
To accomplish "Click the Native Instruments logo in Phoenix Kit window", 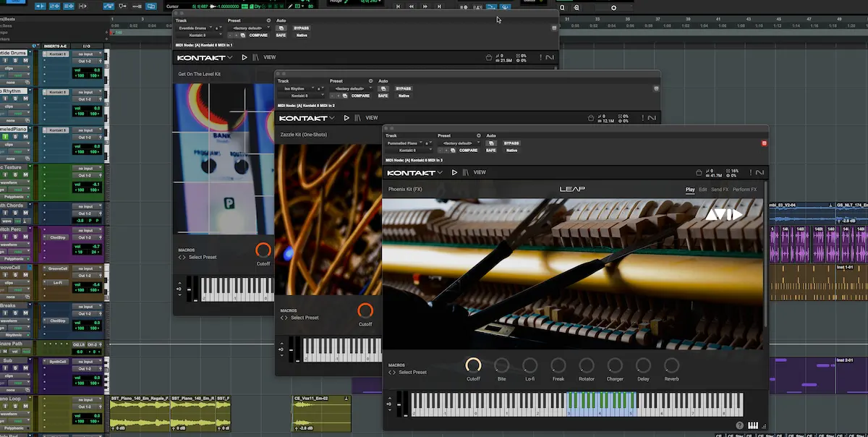I will (x=759, y=173).
